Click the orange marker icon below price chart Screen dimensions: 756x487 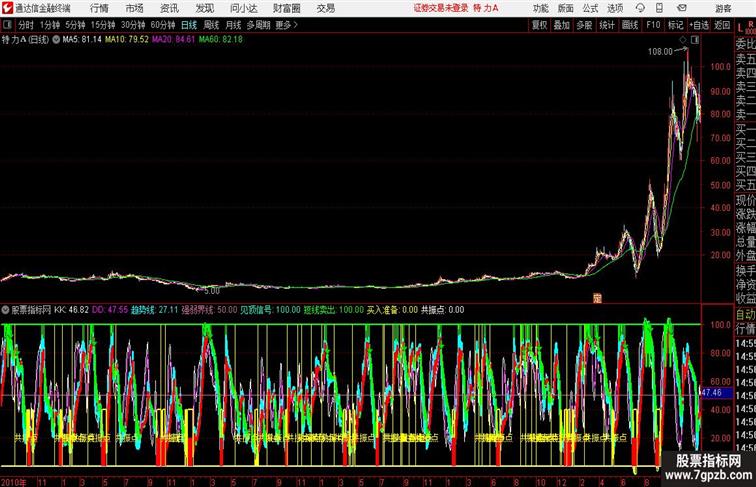point(597,298)
